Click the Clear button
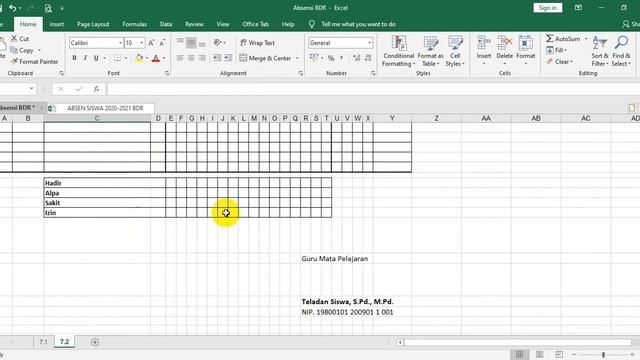 560,62
